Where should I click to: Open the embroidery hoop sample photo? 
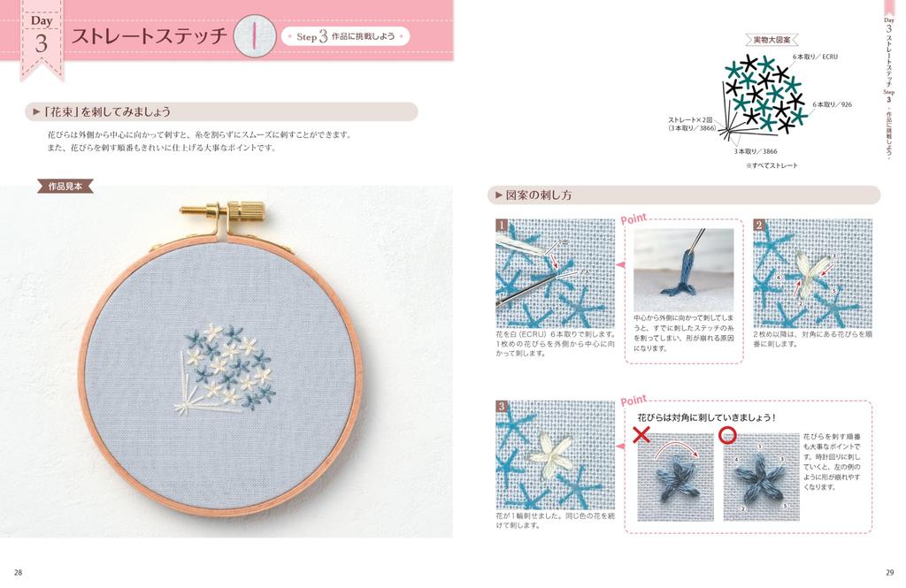click(226, 362)
